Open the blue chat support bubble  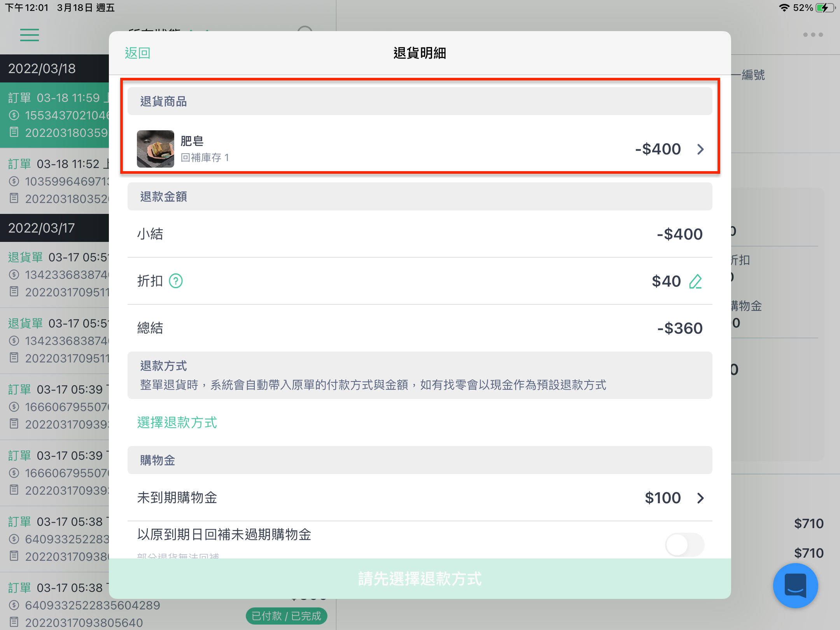tap(795, 586)
